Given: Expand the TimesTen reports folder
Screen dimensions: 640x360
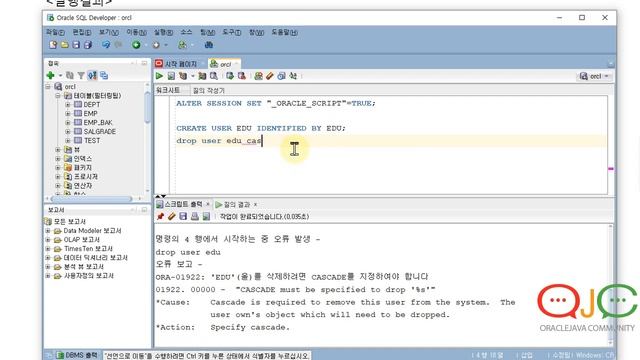Looking at the screenshot, I should coord(48,249).
